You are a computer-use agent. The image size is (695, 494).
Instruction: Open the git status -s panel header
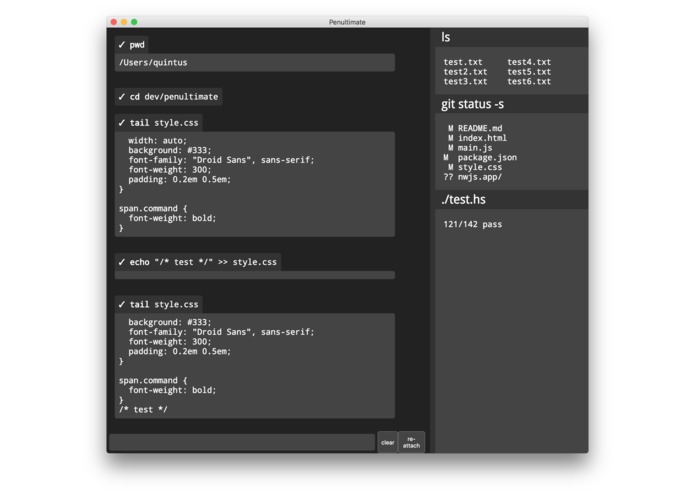pyautogui.click(x=511, y=104)
